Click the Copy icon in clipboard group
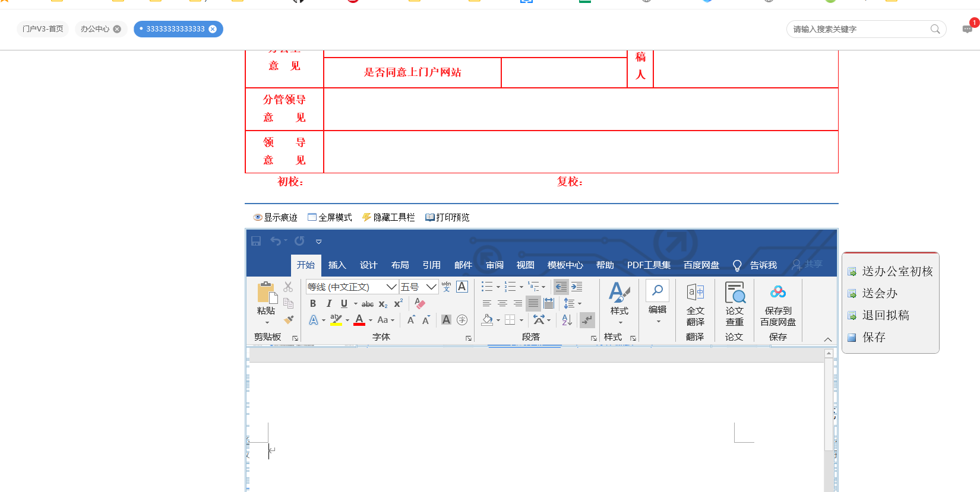The height and width of the screenshot is (492, 980). pos(289,303)
